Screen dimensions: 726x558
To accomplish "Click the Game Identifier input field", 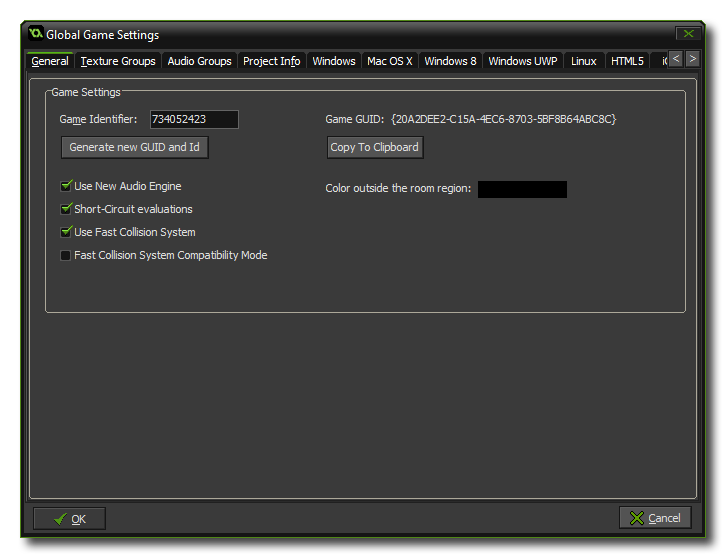I will pos(194,119).
